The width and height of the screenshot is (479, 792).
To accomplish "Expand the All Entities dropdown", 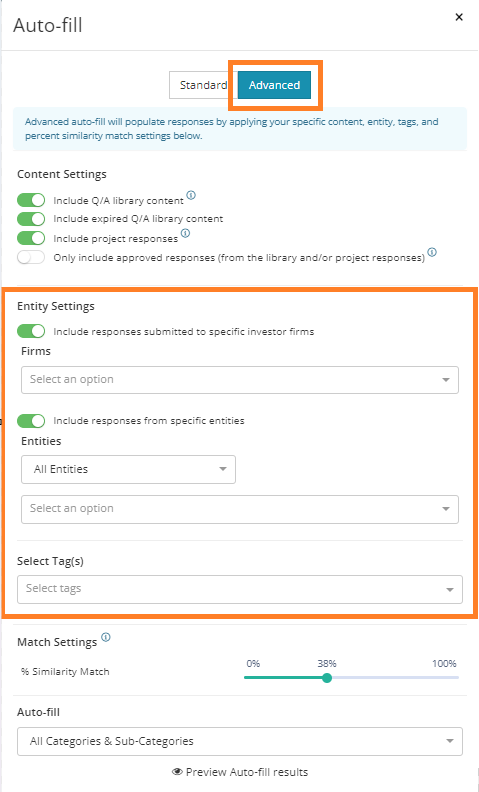I will (128, 469).
